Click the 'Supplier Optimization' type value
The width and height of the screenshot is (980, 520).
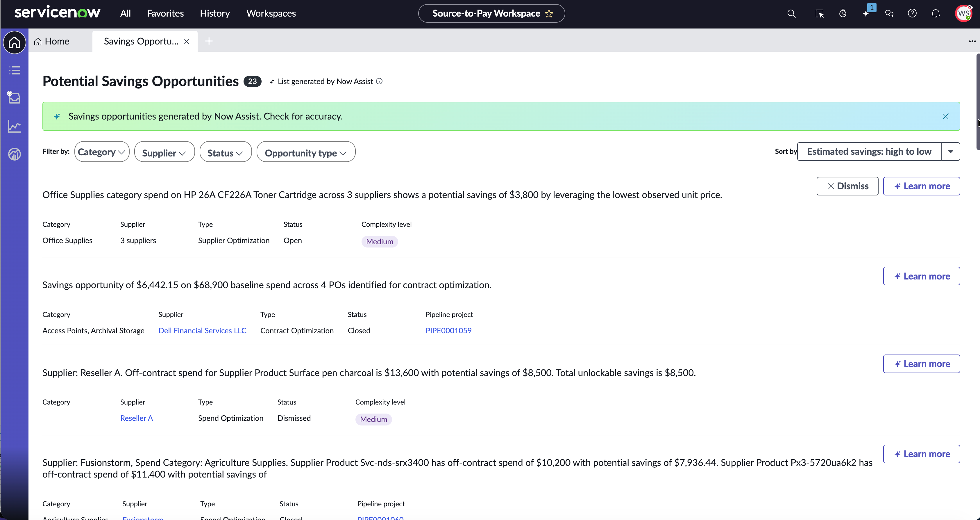click(234, 240)
